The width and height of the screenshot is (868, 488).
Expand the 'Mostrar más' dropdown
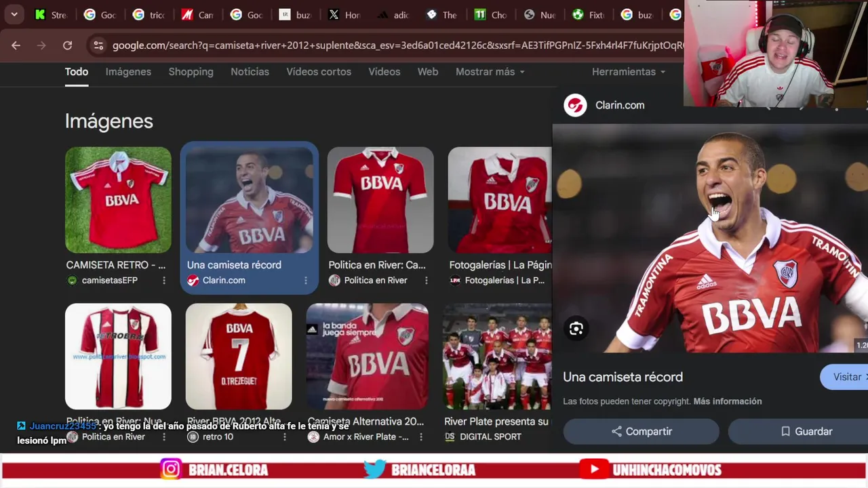(x=490, y=71)
